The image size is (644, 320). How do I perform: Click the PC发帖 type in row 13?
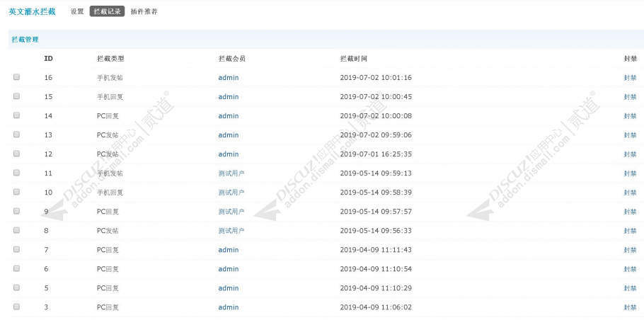pyautogui.click(x=108, y=135)
